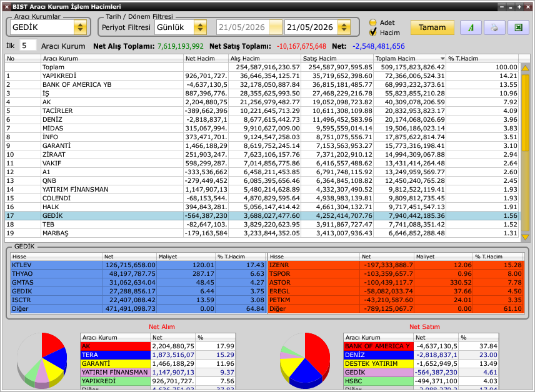The height and width of the screenshot is (392, 535).
Task: Click the disabled start date field 21/05/2026
Action: pyautogui.click(x=249, y=27)
